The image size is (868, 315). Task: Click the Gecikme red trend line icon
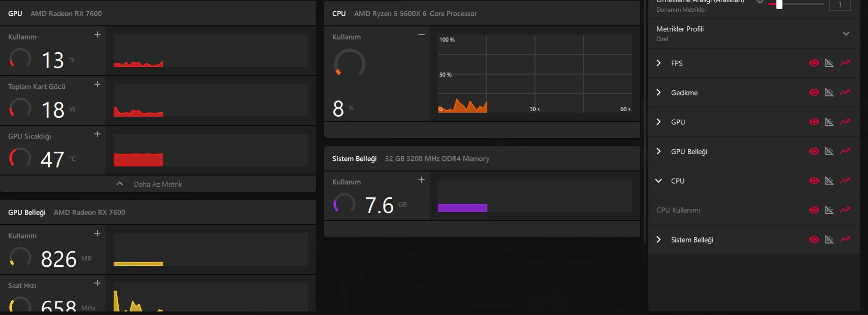point(845,92)
